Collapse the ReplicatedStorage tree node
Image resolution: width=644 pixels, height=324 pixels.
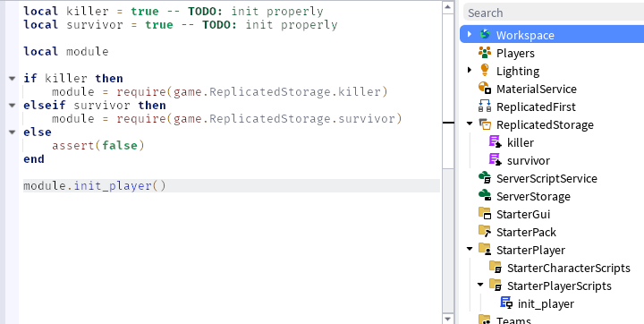470,124
